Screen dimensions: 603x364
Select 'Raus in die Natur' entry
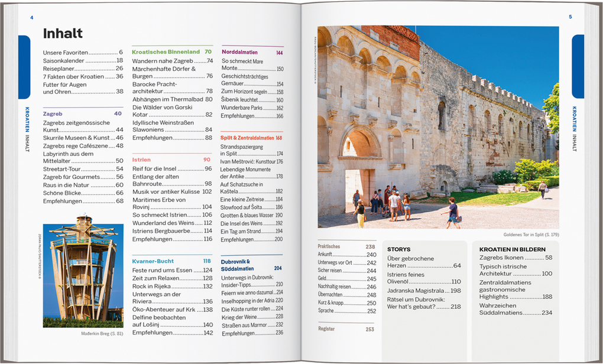tap(83, 185)
